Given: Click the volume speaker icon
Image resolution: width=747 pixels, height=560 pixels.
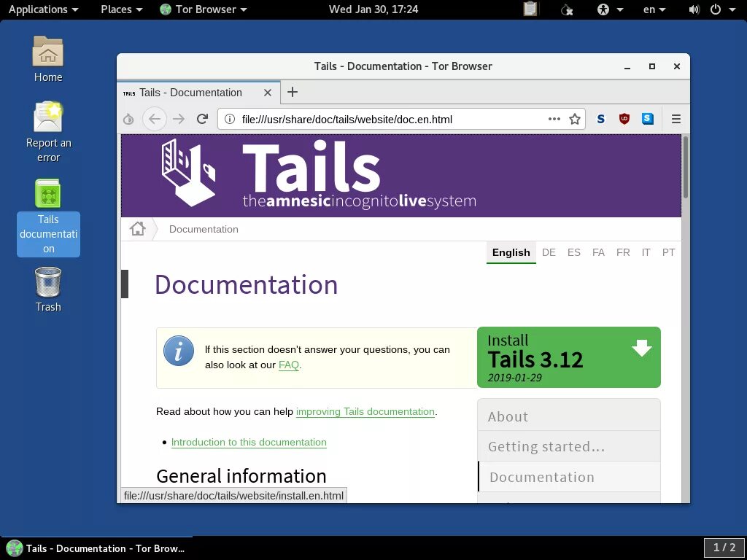Looking at the screenshot, I should [694, 9].
